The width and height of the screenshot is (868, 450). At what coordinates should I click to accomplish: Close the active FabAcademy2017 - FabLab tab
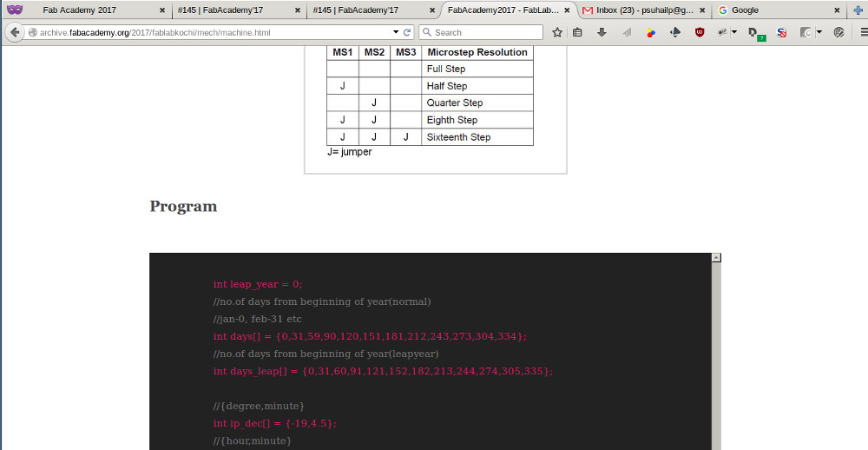[x=567, y=10]
